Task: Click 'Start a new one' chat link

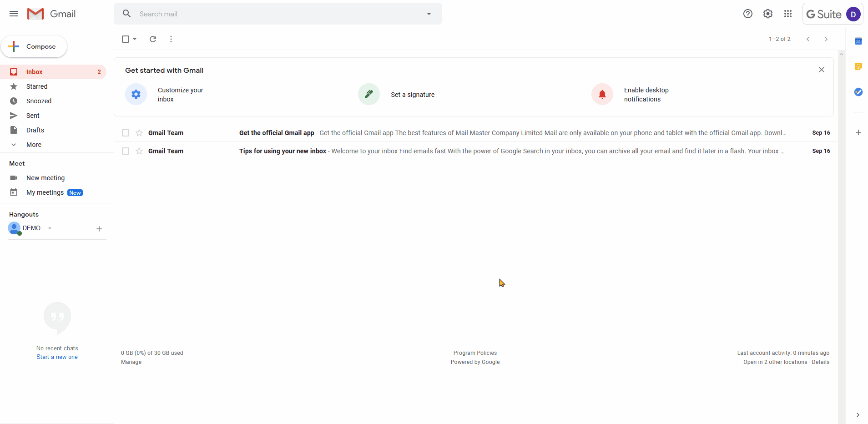Action: click(x=57, y=357)
